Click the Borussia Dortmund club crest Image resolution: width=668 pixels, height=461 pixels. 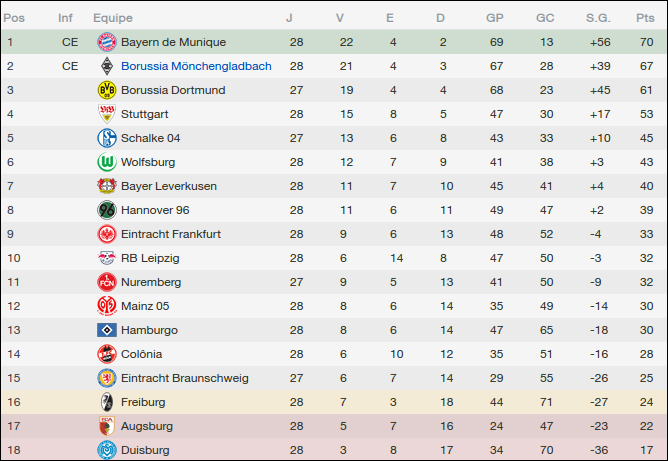click(x=106, y=90)
